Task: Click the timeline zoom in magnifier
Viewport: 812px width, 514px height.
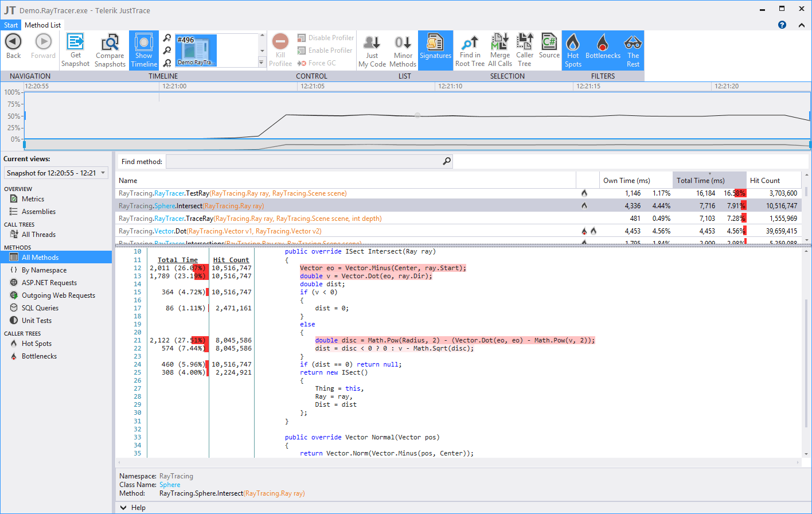Action: [167, 38]
